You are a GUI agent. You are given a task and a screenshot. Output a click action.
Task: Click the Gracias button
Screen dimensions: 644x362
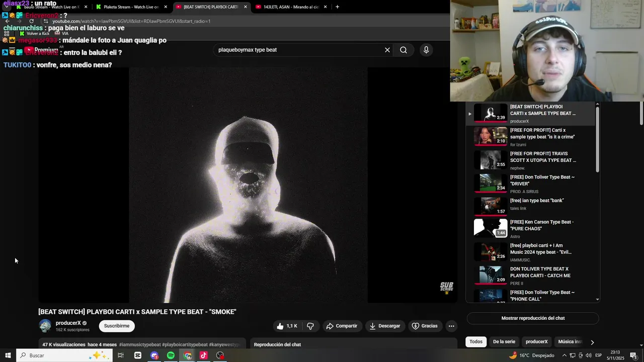pyautogui.click(x=425, y=326)
